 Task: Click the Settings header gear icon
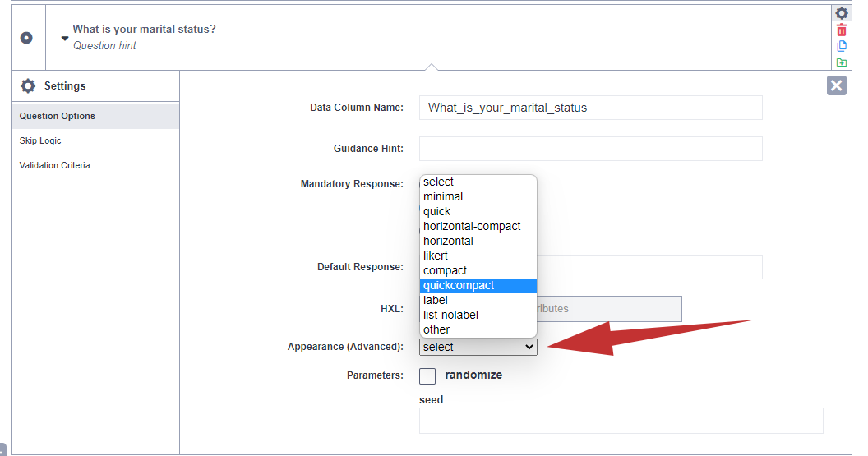28,86
